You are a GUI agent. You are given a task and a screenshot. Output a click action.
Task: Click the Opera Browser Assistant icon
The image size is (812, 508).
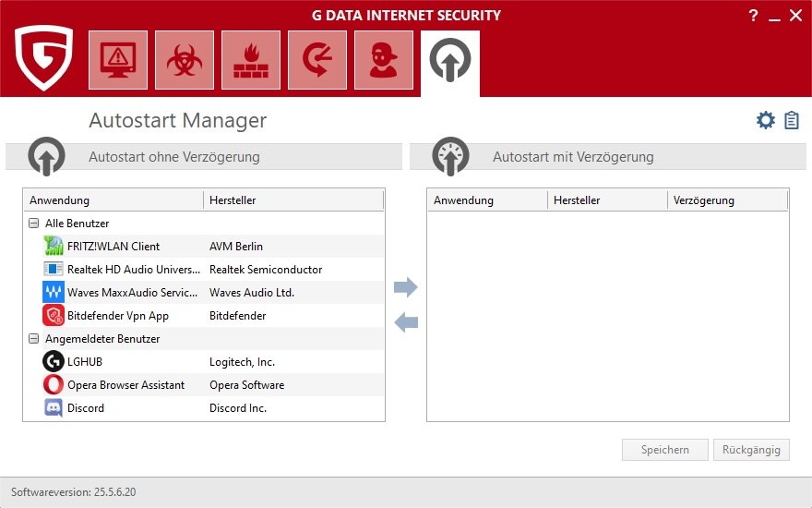tap(54, 384)
